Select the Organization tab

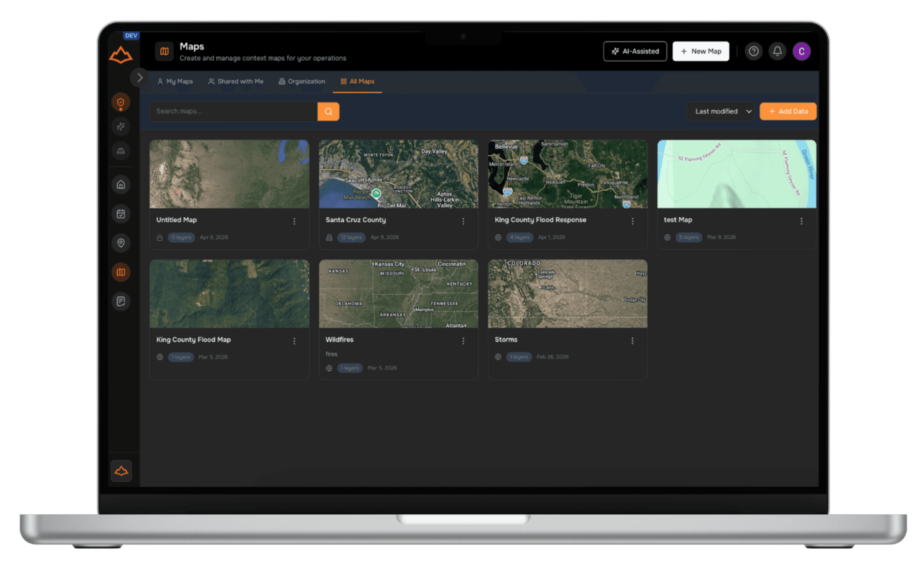tap(302, 81)
